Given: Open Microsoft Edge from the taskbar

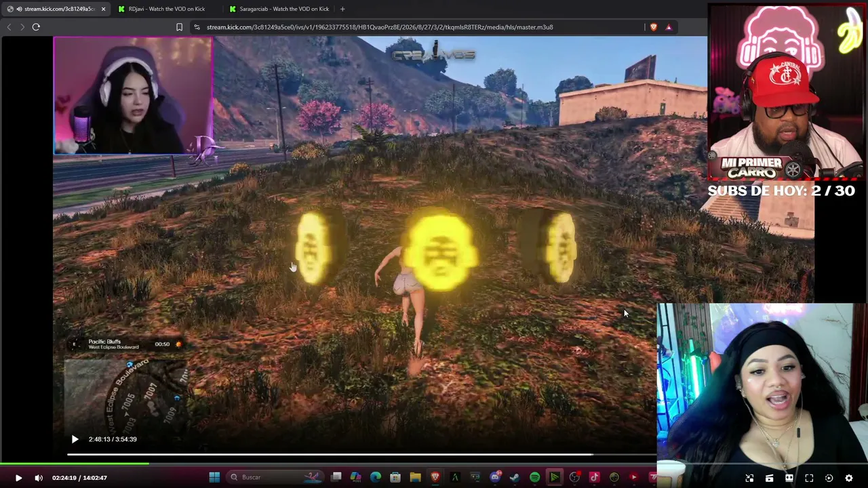Looking at the screenshot, I should (376, 477).
